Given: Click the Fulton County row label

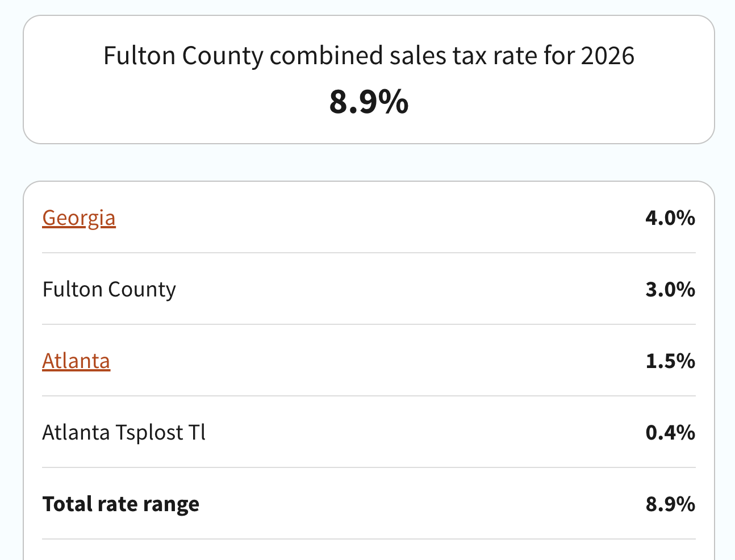Looking at the screenshot, I should 109,290.
